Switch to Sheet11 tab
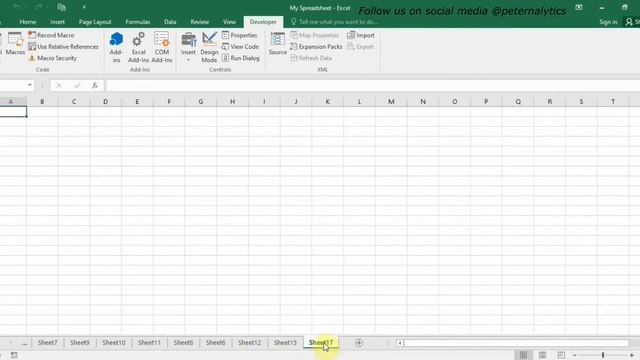Image resolution: width=640 pixels, height=360 pixels. [x=149, y=343]
